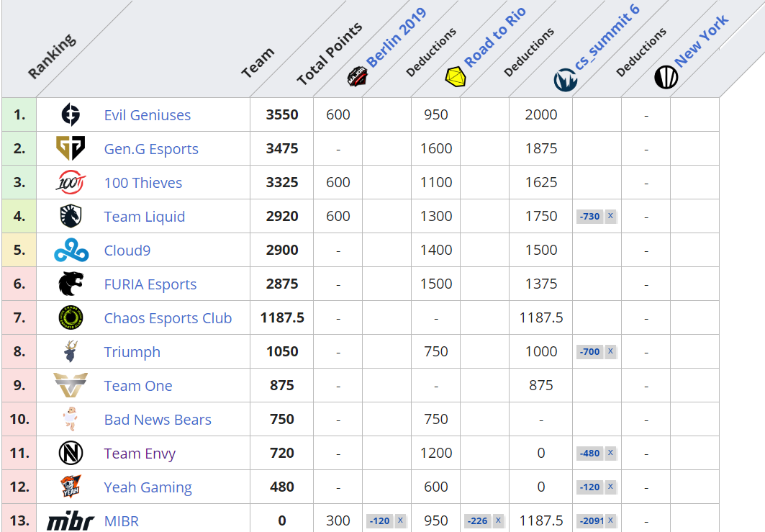765x532 pixels.
Task: Click Yeah Gaming's -120 deduction badge
Action: 590,487
